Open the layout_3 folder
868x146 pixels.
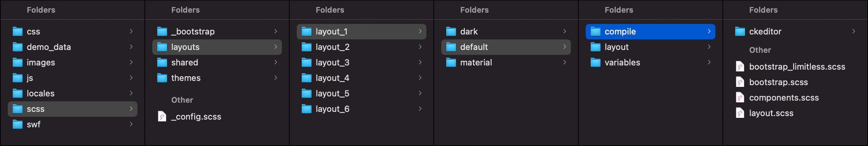(x=362, y=63)
